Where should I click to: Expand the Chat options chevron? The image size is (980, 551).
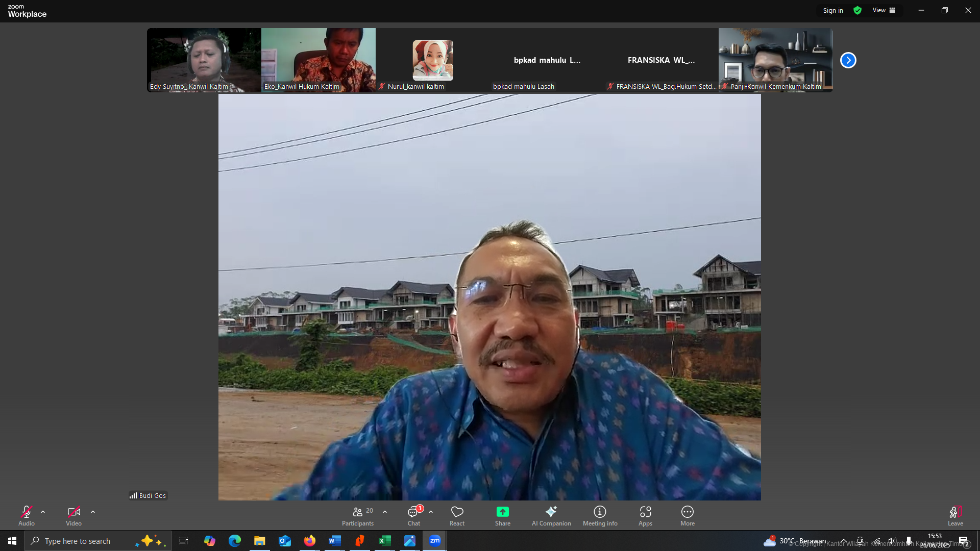pos(431,512)
